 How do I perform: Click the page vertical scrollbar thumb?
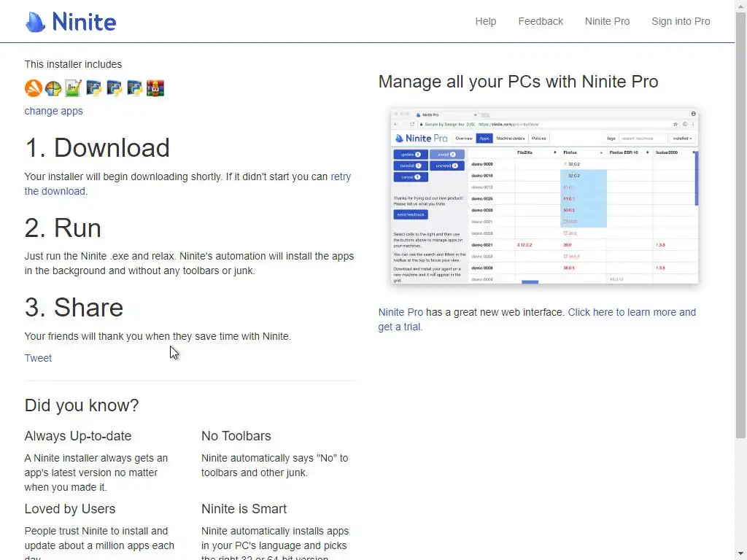click(x=741, y=224)
